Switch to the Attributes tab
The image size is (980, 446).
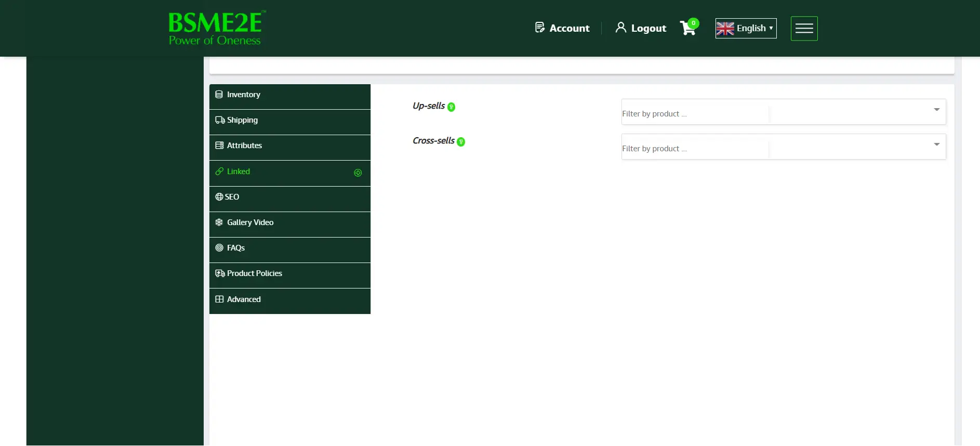(290, 148)
